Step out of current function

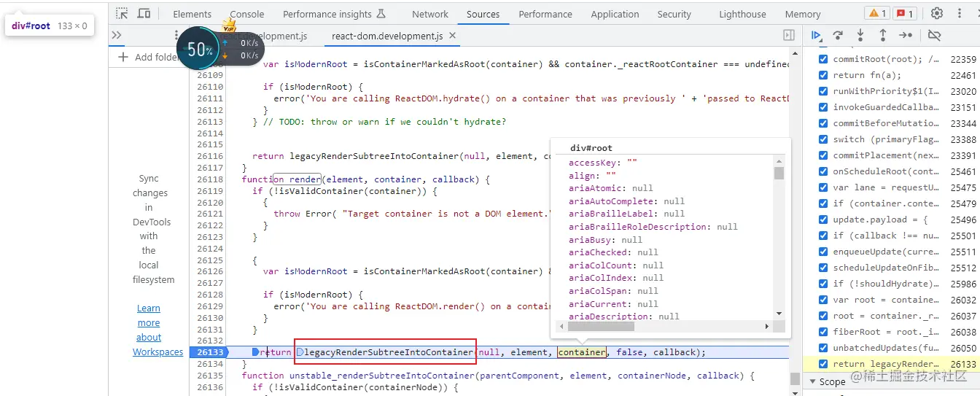pos(883,35)
